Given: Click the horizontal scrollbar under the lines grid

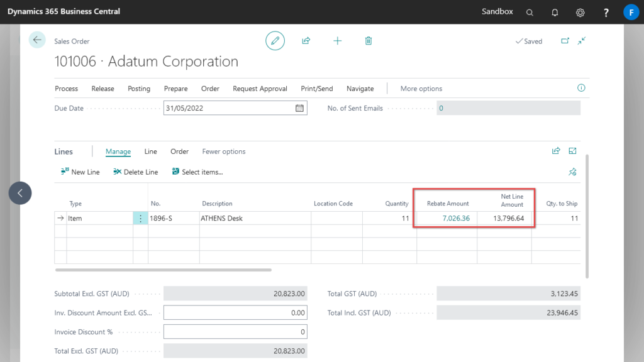Looking at the screenshot, I should (163, 270).
